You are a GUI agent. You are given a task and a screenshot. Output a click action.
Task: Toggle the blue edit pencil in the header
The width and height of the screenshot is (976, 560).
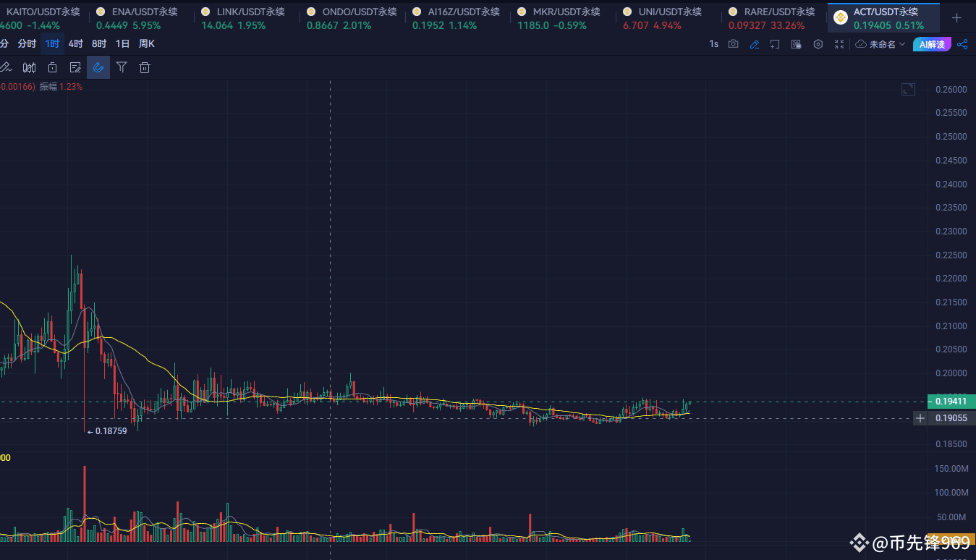(x=754, y=43)
